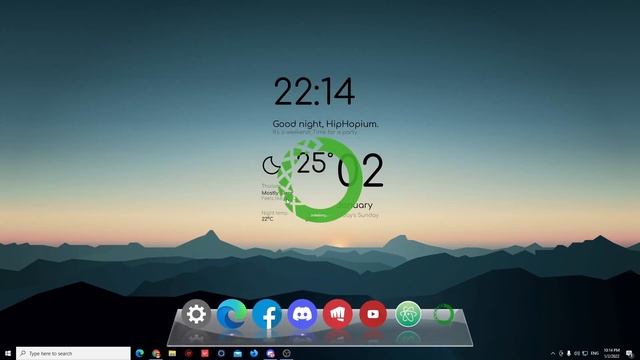Launch Discord from the dock
The image size is (640, 360).
[302, 314]
